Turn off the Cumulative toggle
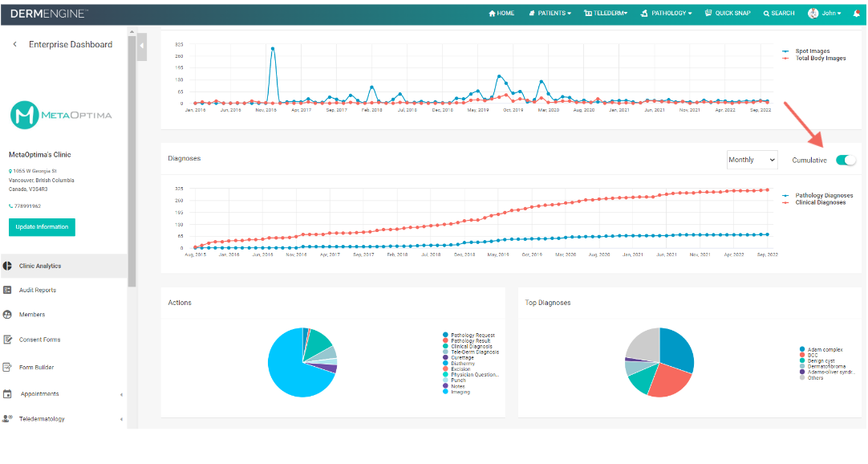The image size is (868, 464). tap(846, 160)
